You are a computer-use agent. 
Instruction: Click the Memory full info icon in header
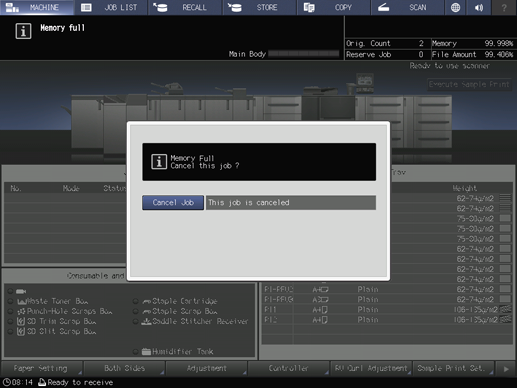23,31
